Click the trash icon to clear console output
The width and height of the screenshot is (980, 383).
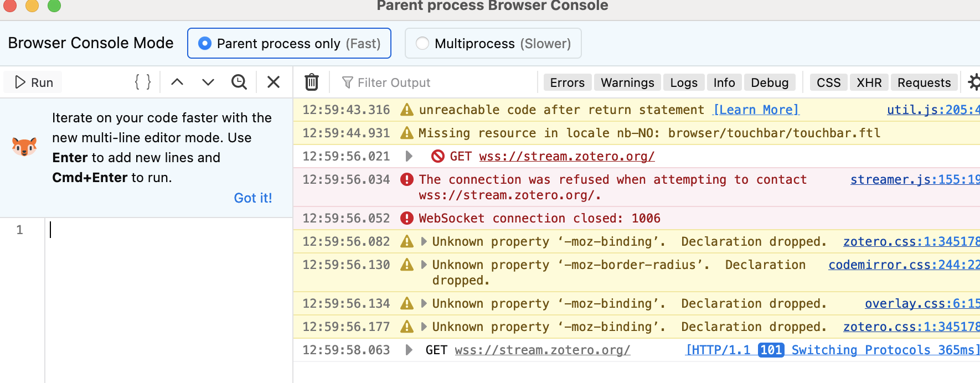pos(312,82)
